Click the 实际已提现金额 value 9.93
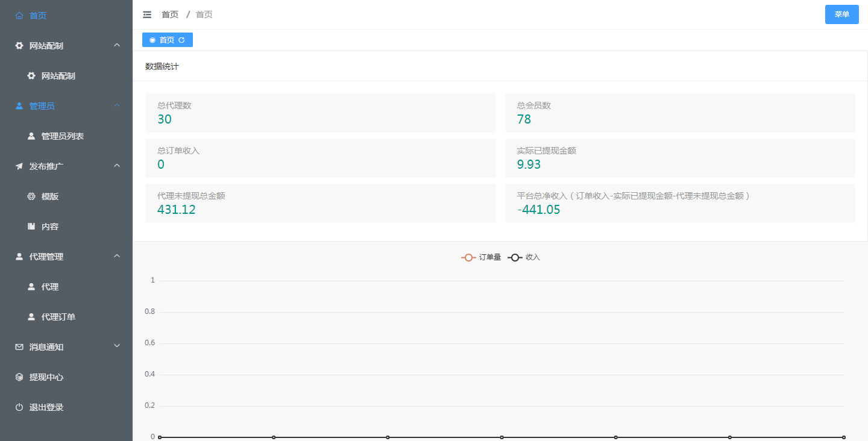The width and height of the screenshot is (868, 441). click(x=529, y=164)
